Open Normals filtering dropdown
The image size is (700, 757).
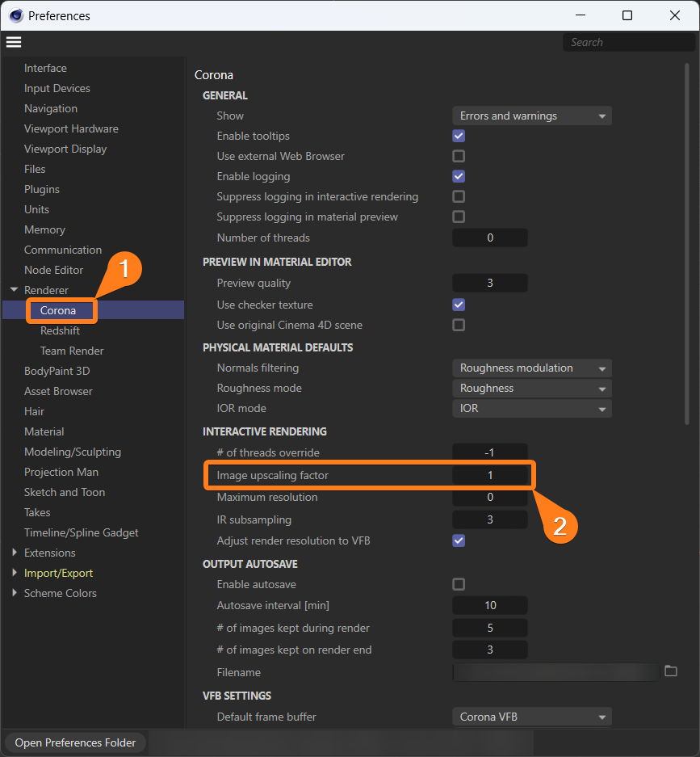coord(531,368)
